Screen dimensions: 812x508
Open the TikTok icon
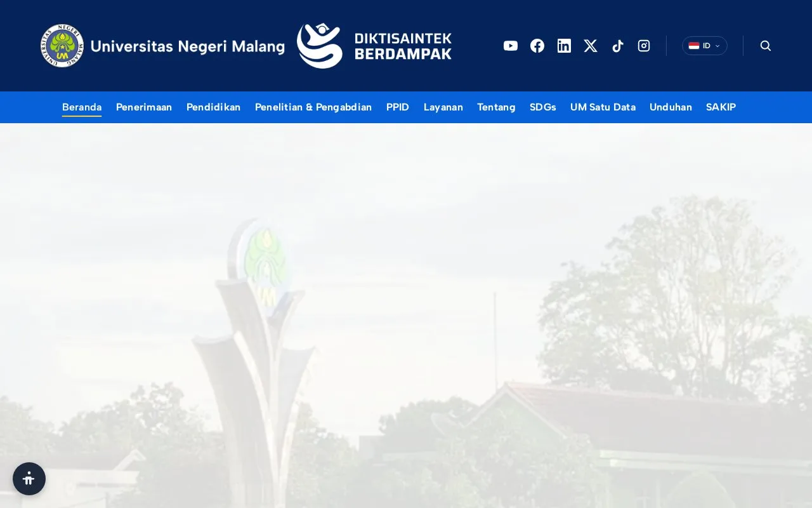point(617,46)
